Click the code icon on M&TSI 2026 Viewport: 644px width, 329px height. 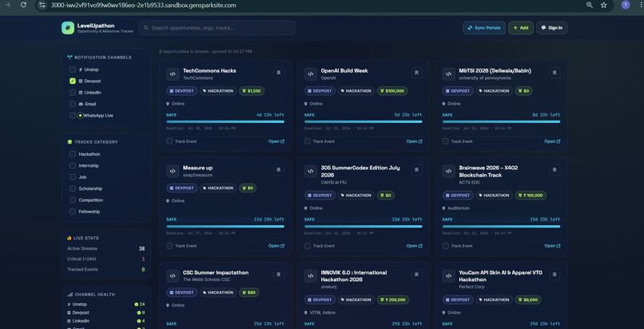[448, 74]
